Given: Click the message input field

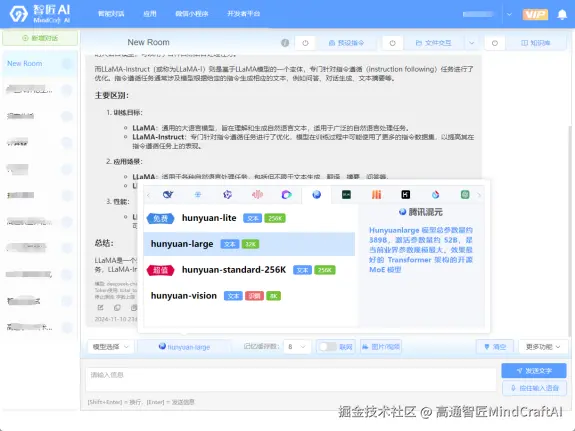Looking at the screenshot, I should 291,379.
